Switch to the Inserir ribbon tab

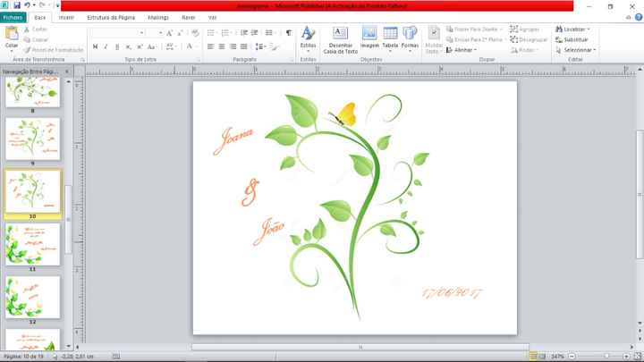point(66,18)
